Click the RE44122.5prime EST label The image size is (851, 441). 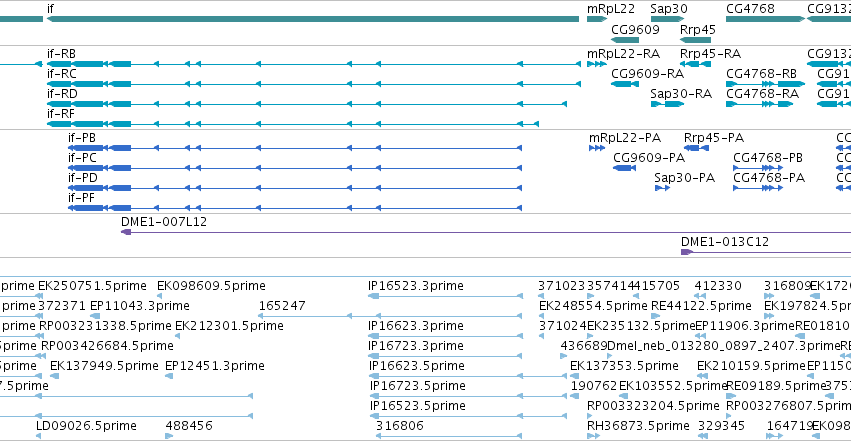click(x=701, y=306)
